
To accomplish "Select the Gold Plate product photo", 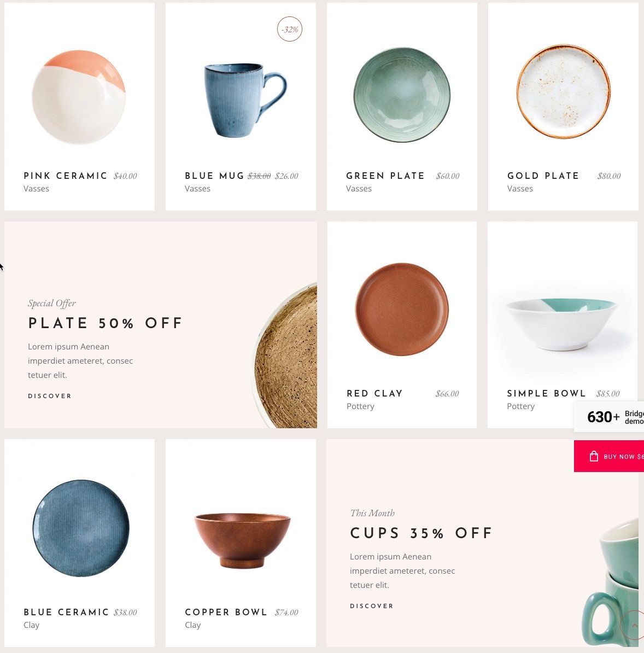I will (x=563, y=91).
